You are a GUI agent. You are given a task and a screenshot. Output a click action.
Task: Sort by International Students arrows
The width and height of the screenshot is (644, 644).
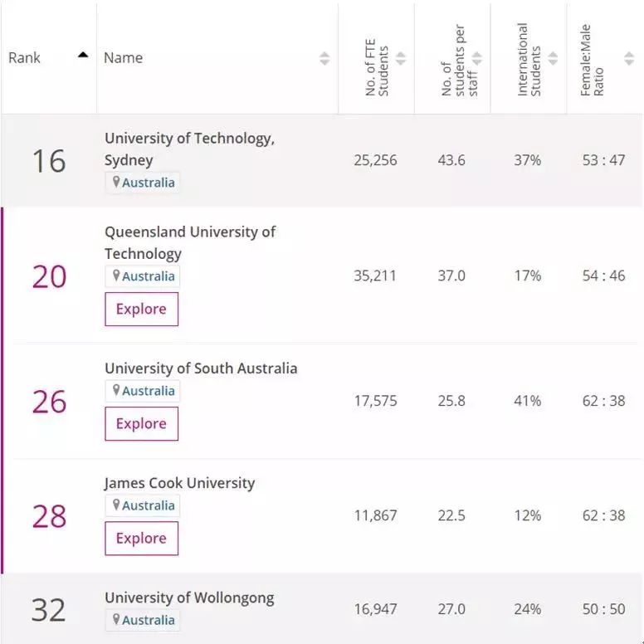click(553, 58)
